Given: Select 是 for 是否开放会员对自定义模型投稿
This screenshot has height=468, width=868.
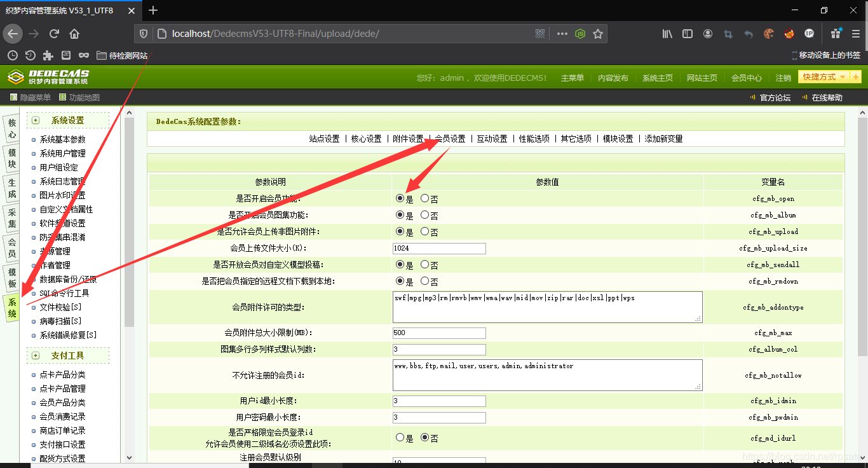Looking at the screenshot, I should 400,265.
